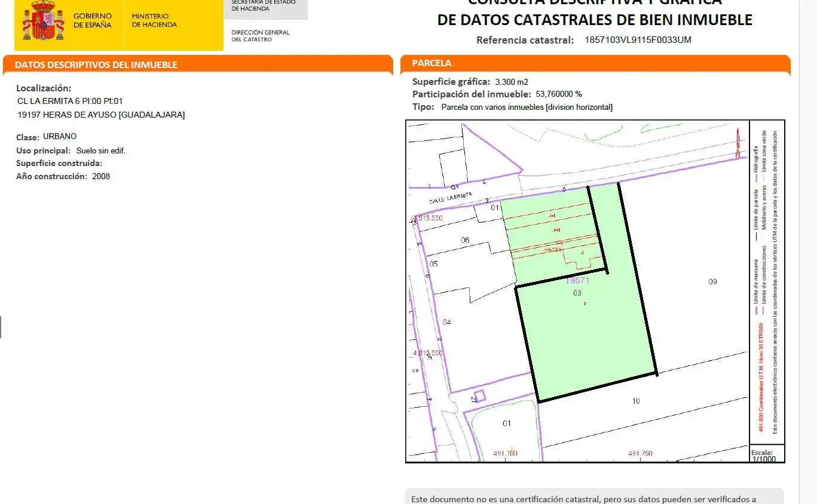817x504 pixels.
Task: Click the sidebar handle on the window's edge
Action: 1,327
